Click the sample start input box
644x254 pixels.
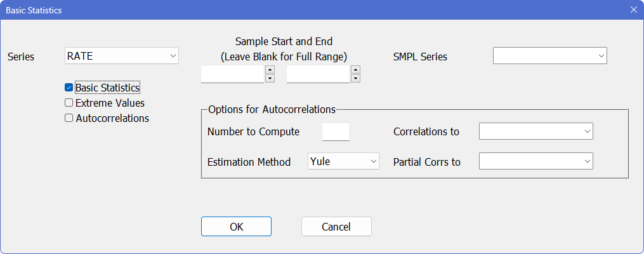pos(232,74)
